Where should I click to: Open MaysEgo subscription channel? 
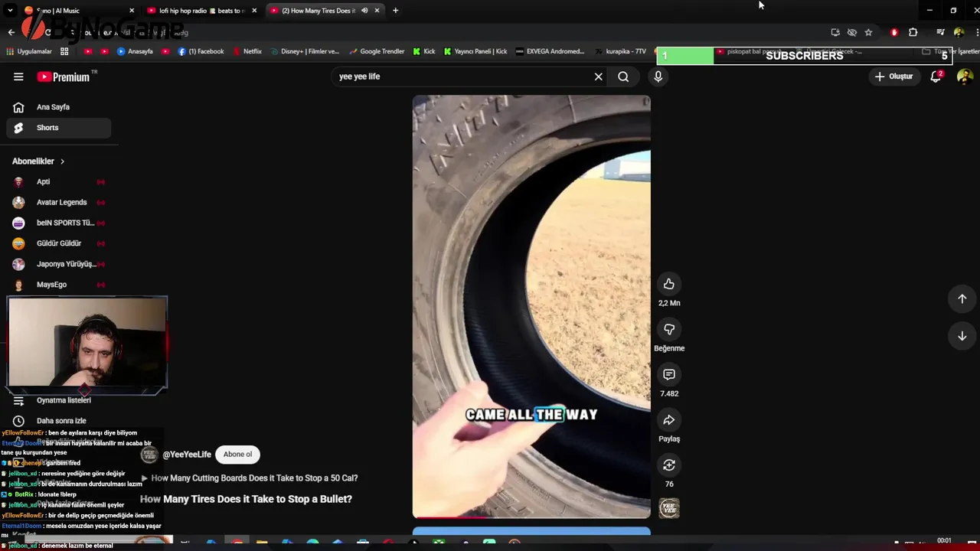tap(58, 285)
